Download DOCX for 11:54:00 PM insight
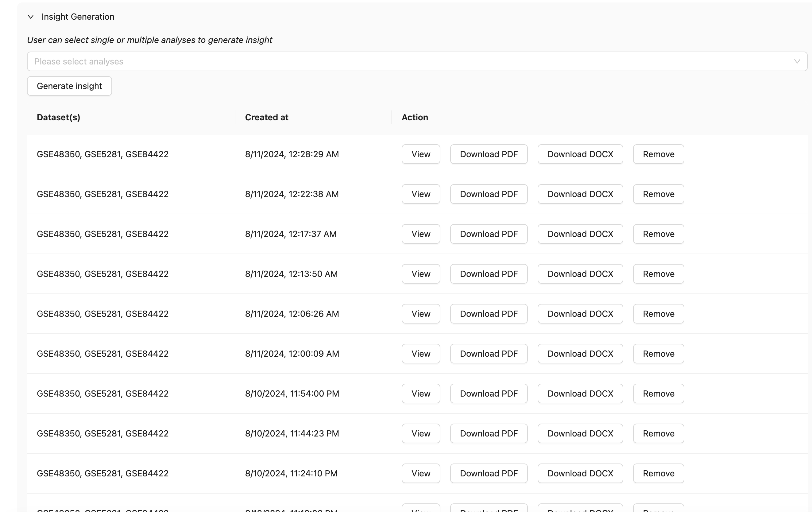The image size is (812, 512). tap(580, 393)
